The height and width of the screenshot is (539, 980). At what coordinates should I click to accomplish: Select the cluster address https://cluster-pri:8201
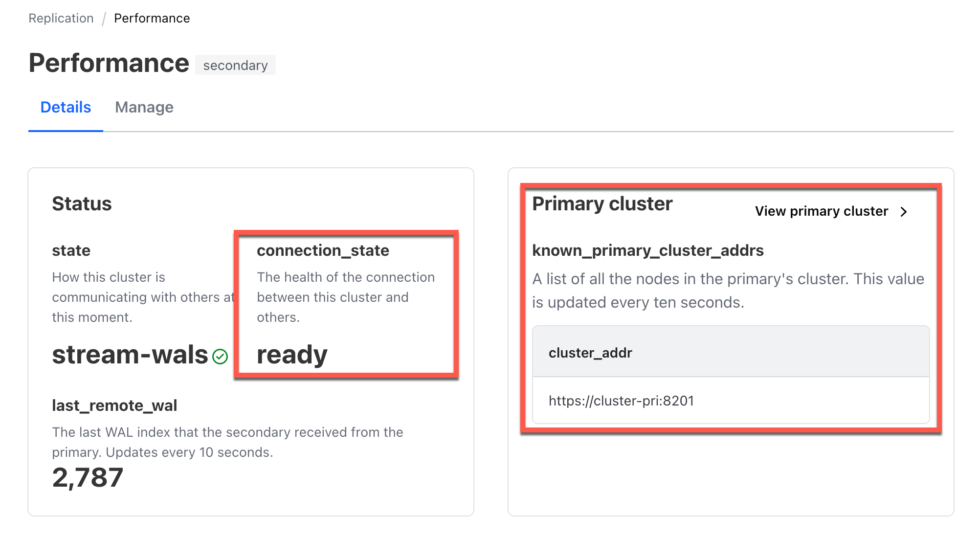coord(622,400)
